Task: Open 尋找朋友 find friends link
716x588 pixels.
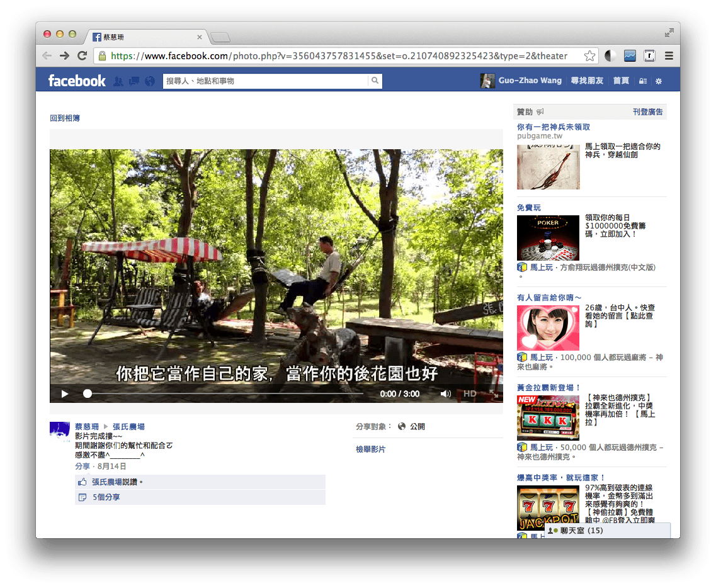Action: click(x=587, y=81)
